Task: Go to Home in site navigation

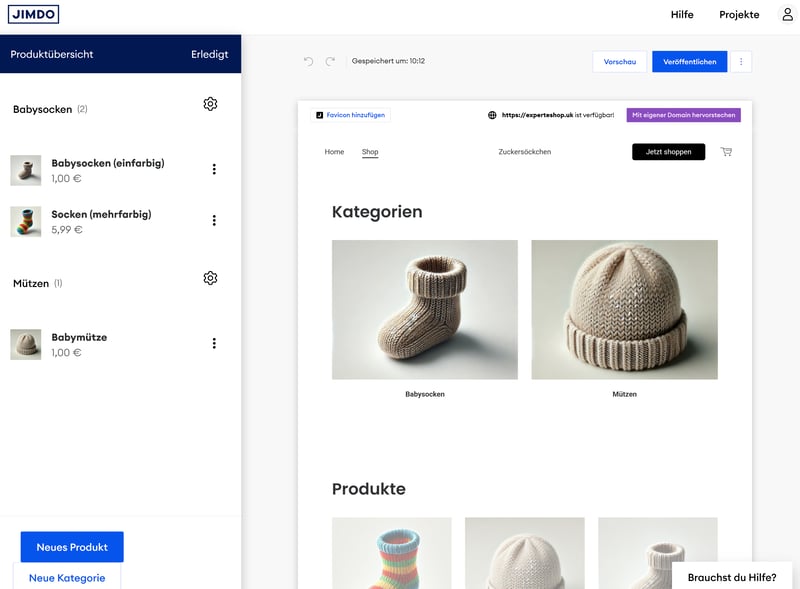Action: pyautogui.click(x=334, y=152)
